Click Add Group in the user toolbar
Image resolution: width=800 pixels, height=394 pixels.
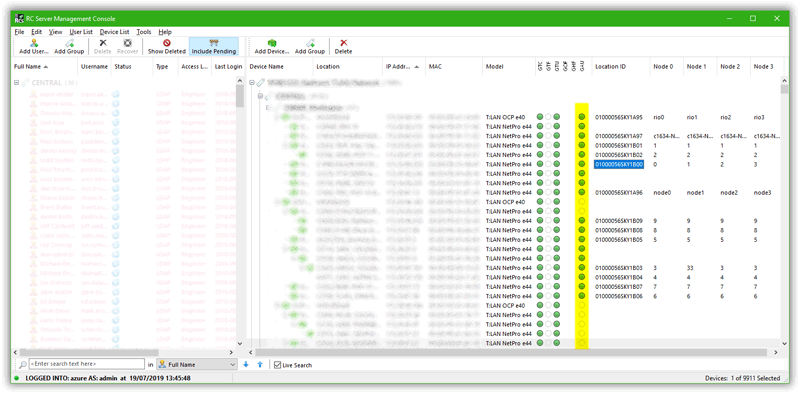pos(69,46)
